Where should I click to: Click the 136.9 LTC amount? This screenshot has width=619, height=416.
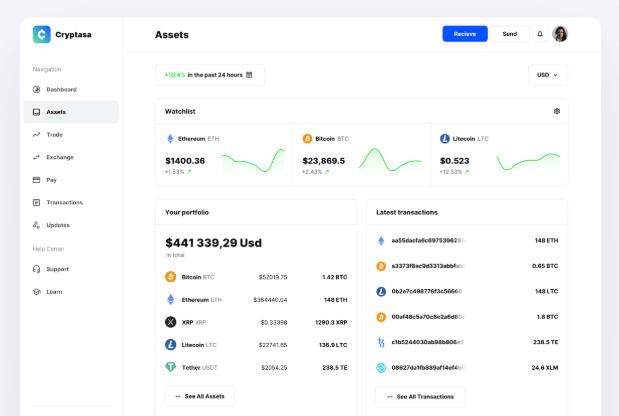click(x=333, y=345)
